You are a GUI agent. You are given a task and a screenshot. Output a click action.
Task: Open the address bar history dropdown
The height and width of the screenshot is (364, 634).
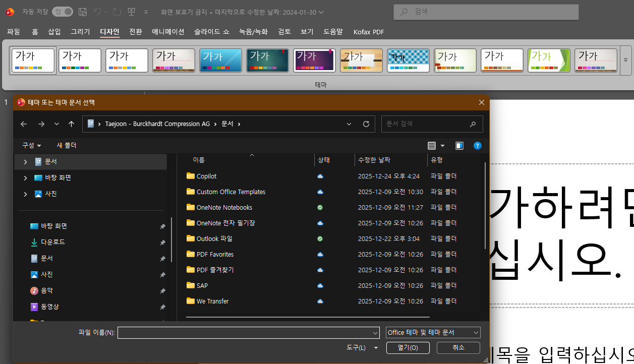(x=349, y=124)
